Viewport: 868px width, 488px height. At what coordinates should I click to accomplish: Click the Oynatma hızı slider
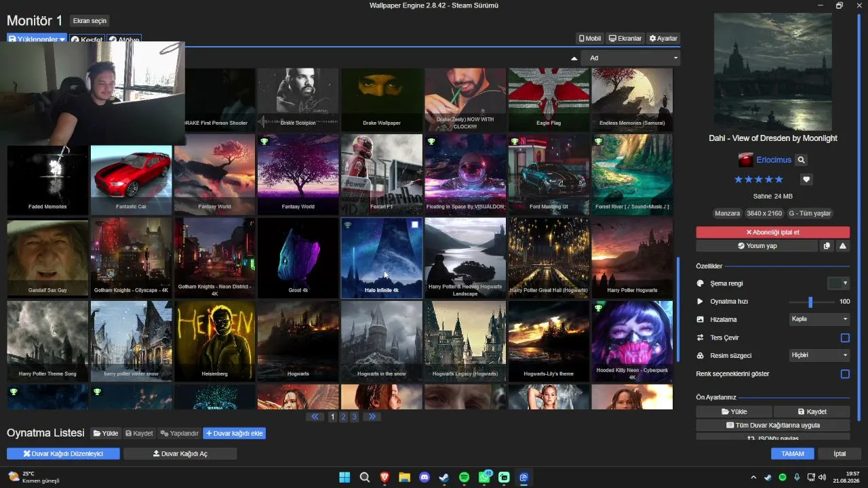(x=811, y=302)
